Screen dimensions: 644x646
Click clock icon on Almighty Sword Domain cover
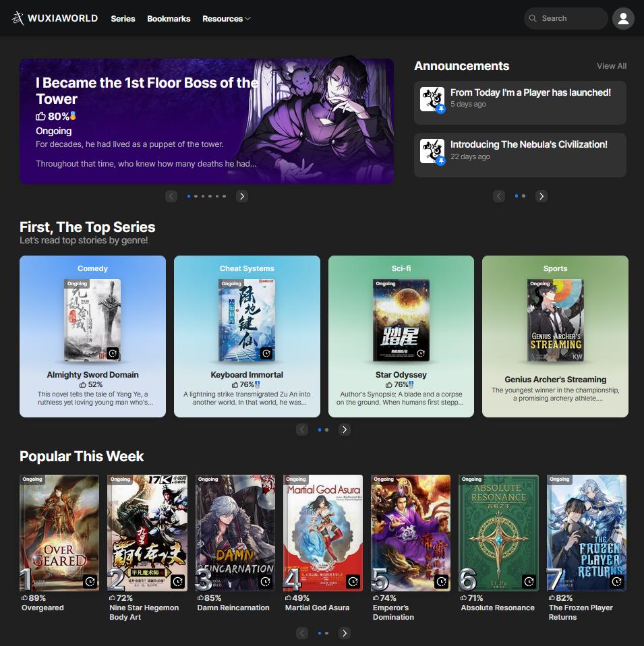coord(113,353)
